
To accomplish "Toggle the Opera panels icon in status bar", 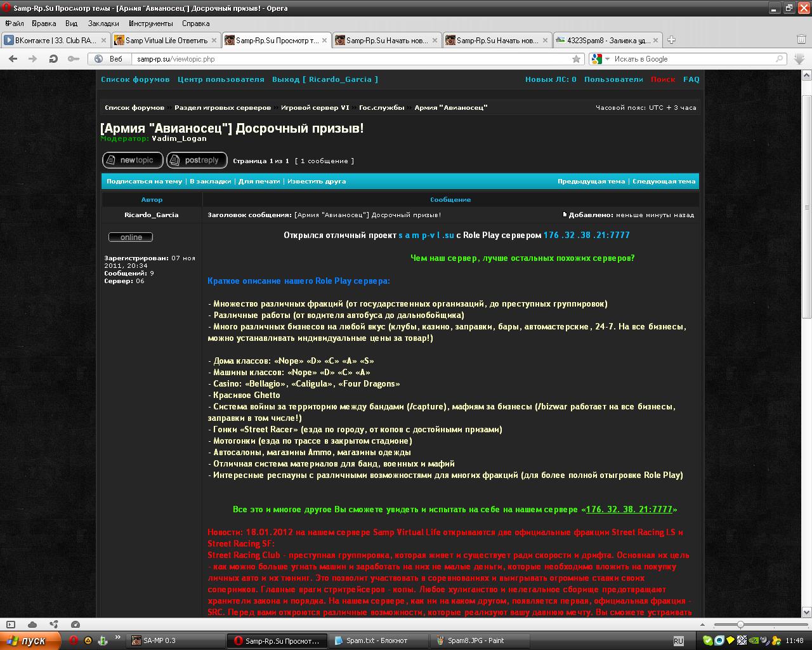I will pyautogui.click(x=11, y=625).
